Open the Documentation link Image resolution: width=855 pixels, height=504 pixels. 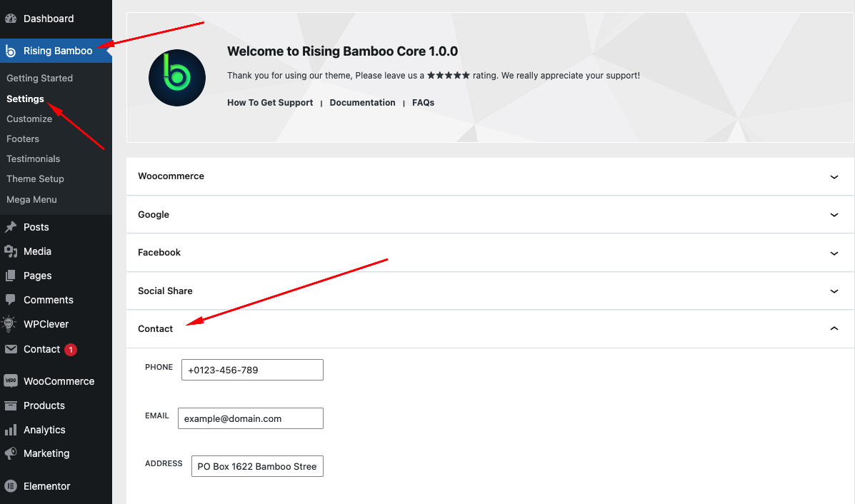coord(363,102)
